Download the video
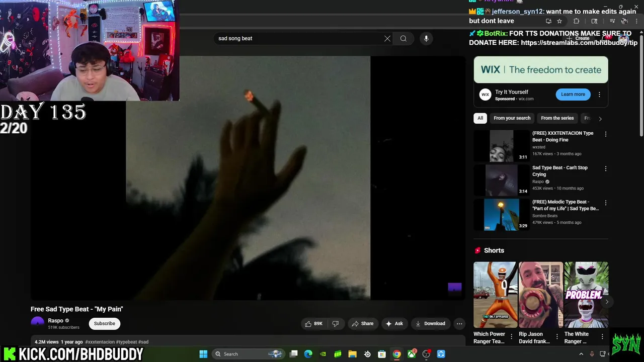This screenshot has width=644, height=362. tap(430, 324)
